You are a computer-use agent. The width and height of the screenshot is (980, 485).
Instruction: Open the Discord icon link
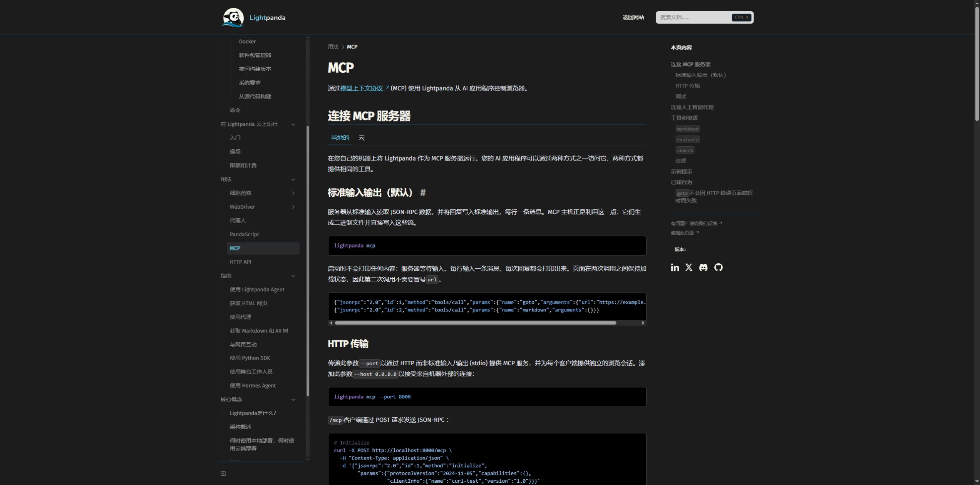704,268
